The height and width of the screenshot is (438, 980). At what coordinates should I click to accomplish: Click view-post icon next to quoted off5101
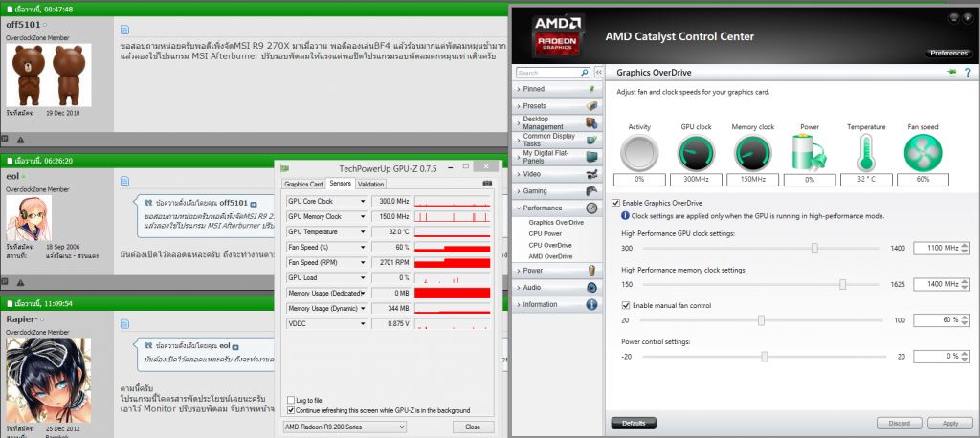pyautogui.click(x=254, y=204)
